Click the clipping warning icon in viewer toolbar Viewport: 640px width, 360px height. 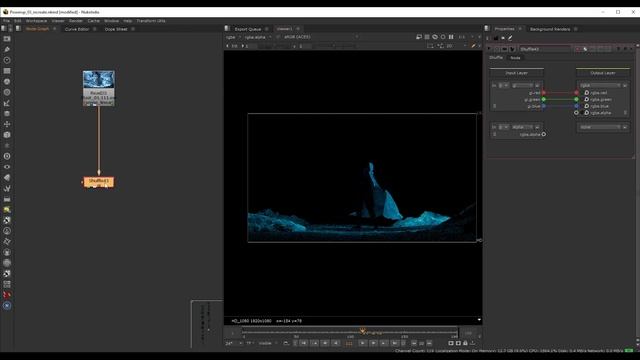click(435, 37)
